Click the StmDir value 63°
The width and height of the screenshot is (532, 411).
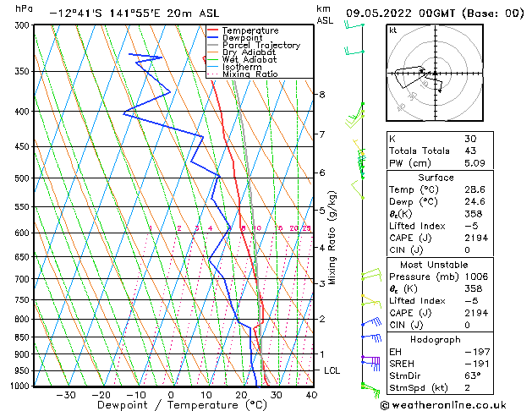click(473, 375)
